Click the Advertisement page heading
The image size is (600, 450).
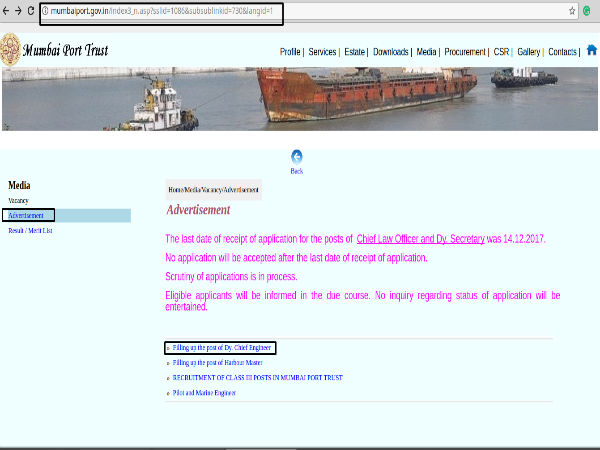(x=198, y=210)
